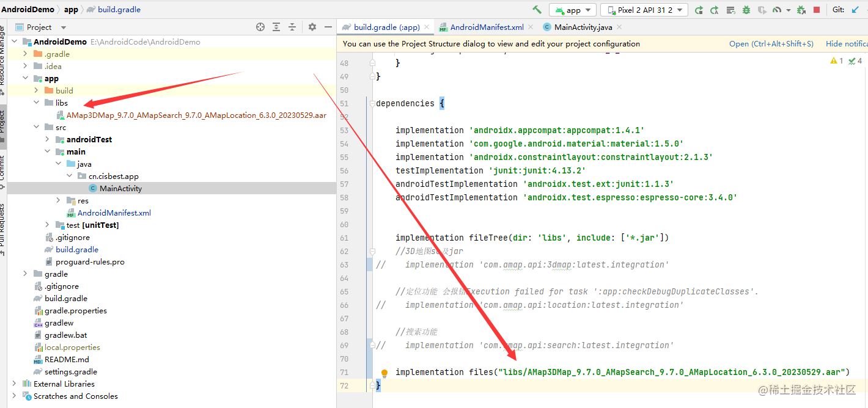Expand the .idea folder
Viewport: 868px width, 408px height.
(25, 66)
